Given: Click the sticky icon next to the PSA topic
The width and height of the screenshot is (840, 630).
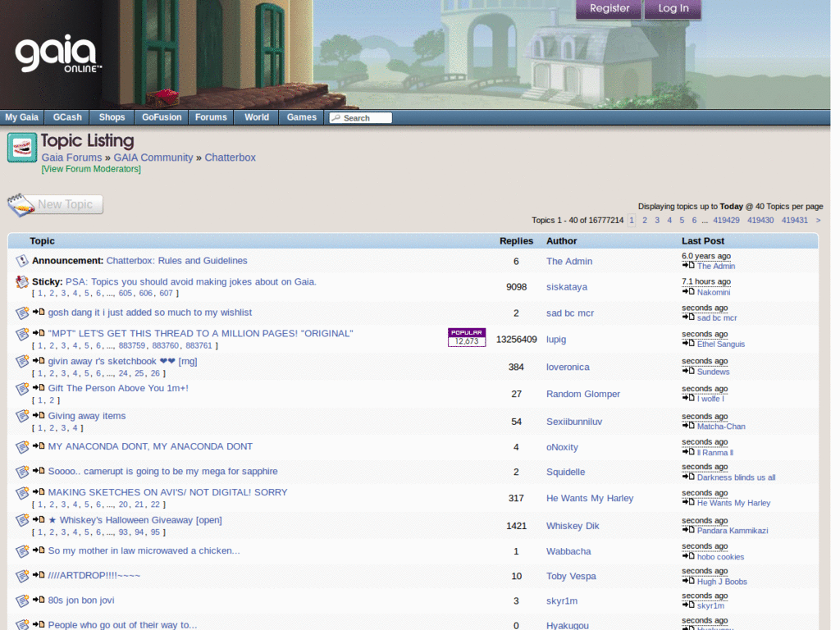Looking at the screenshot, I should tap(21, 282).
